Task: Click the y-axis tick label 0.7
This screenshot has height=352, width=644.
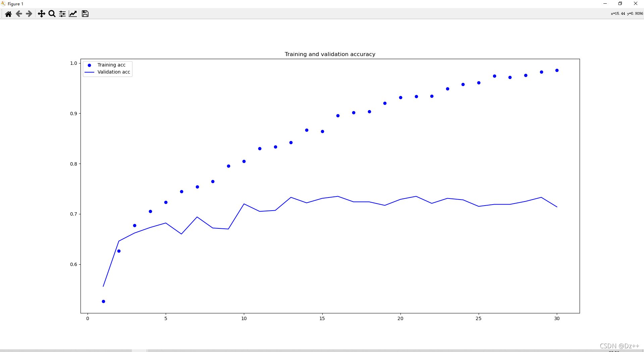Action: (73, 214)
